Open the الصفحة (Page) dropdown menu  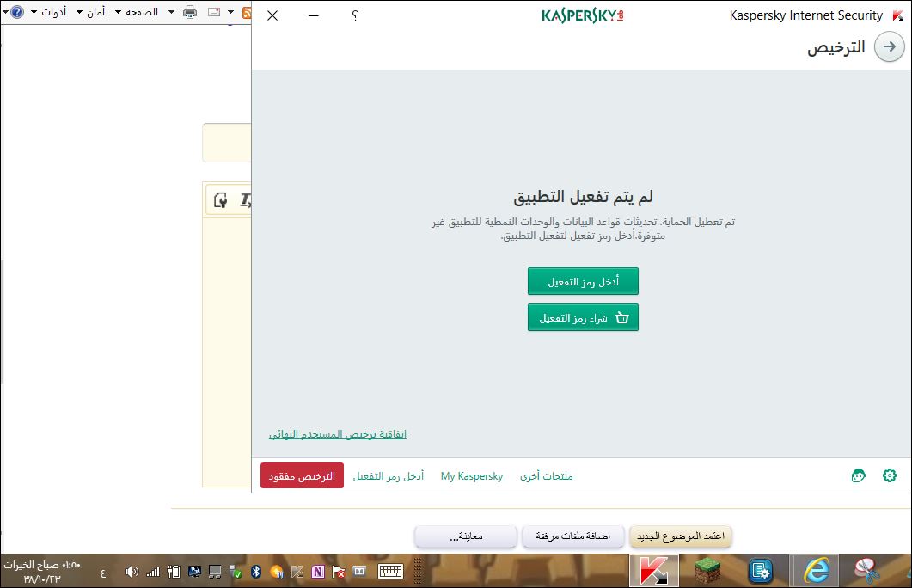[x=137, y=12]
